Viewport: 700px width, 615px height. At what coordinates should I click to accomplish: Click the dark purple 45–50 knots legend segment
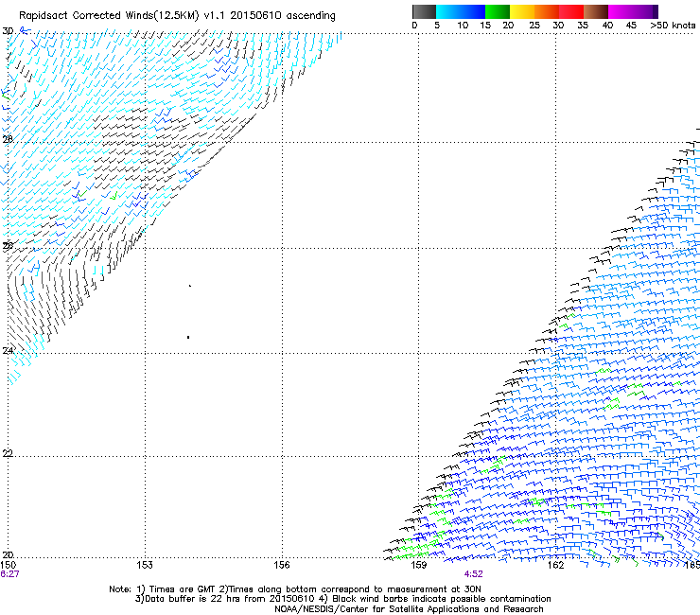(x=645, y=11)
